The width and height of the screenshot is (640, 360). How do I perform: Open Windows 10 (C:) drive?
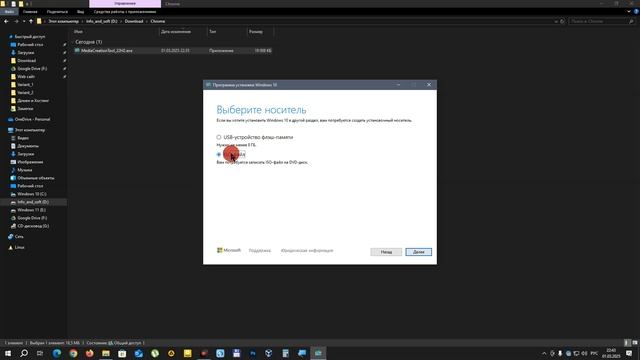point(31,194)
